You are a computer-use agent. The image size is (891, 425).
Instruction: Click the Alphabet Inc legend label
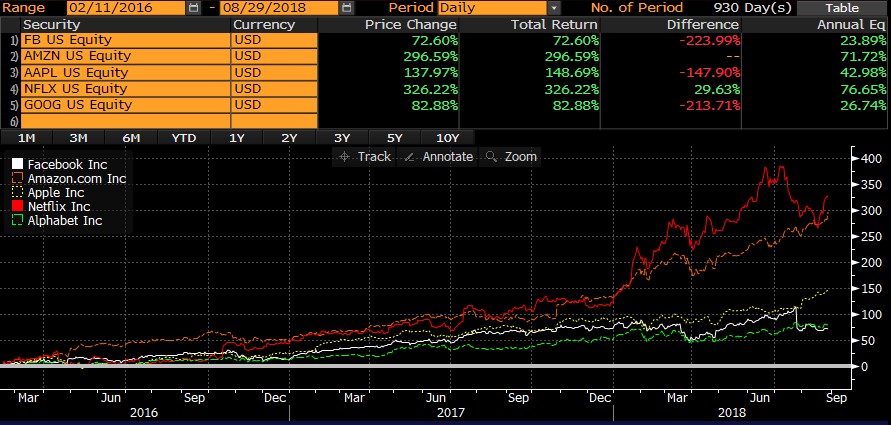(65, 220)
